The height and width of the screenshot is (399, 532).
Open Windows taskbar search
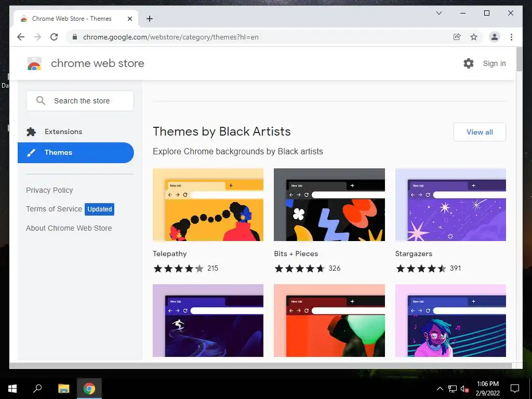[37, 389]
